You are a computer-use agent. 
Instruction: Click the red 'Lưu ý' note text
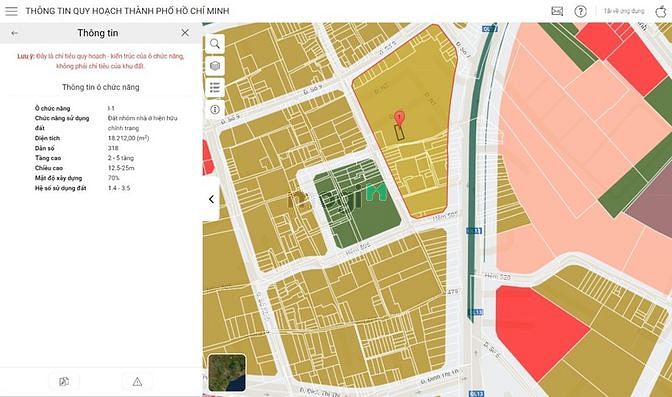(101, 61)
